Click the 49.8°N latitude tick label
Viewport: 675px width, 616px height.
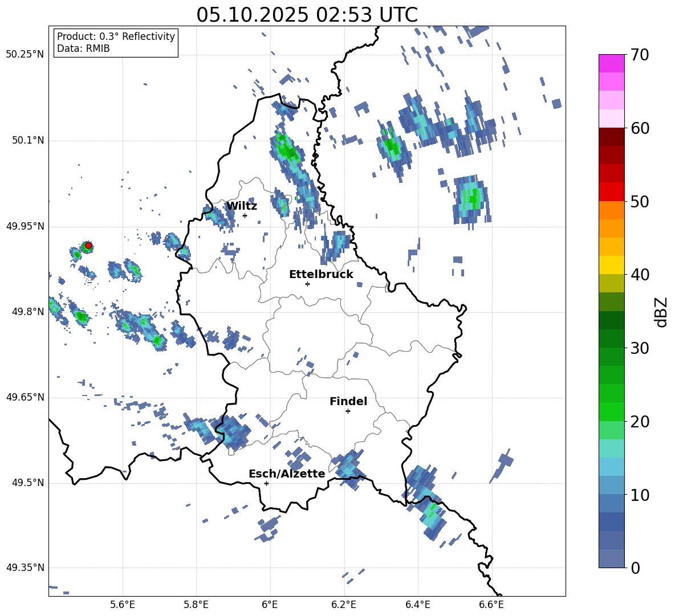(x=28, y=312)
